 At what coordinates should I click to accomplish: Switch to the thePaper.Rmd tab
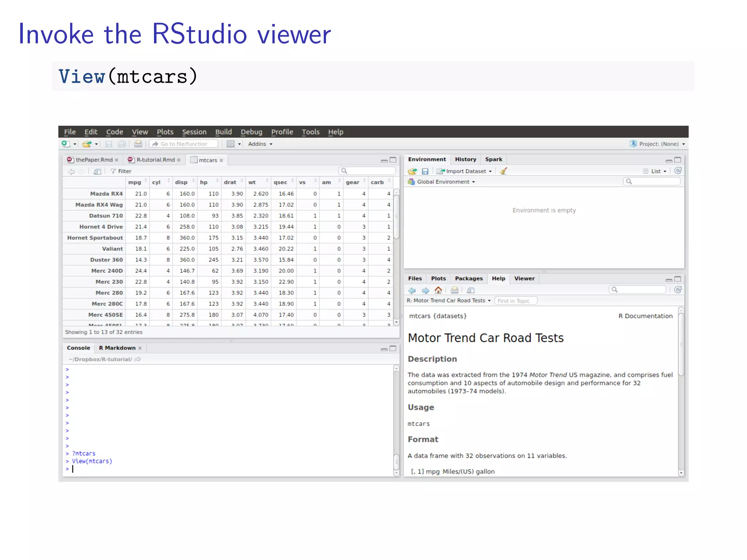93,160
